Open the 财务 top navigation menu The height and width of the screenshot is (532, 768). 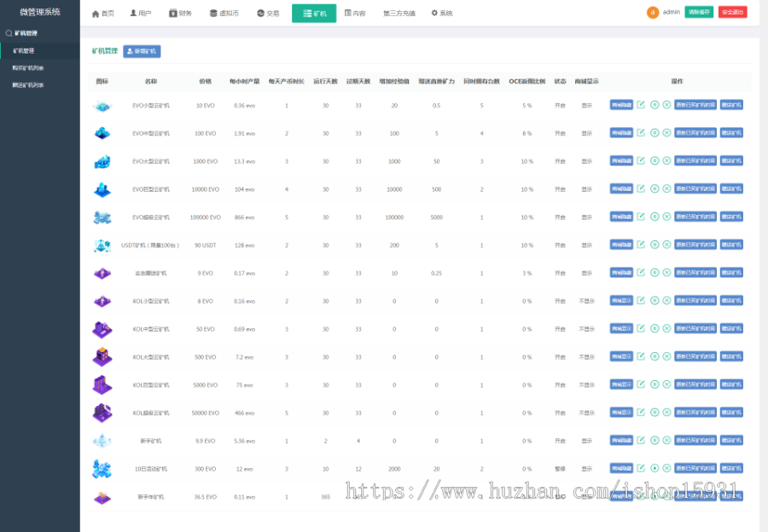(180, 14)
